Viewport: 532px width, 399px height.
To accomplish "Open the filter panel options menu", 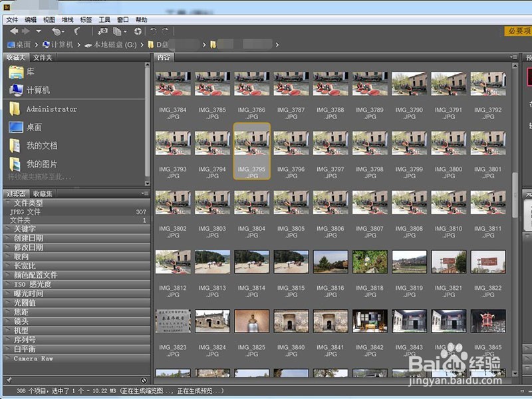I will (145, 194).
